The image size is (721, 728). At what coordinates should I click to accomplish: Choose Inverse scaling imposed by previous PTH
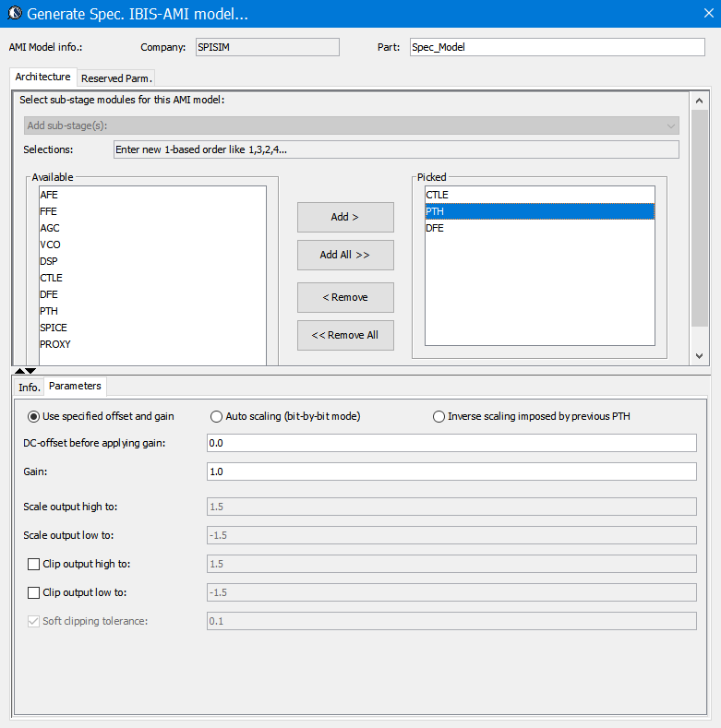[x=439, y=416]
